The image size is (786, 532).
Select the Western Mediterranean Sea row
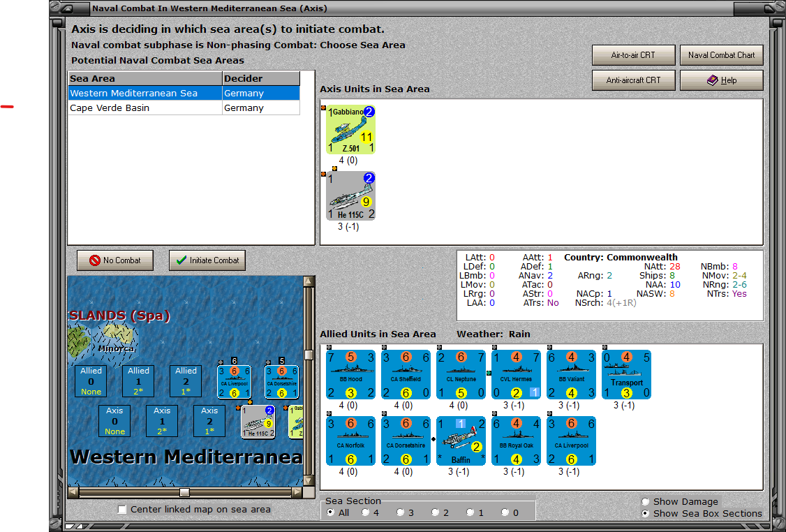pos(184,94)
